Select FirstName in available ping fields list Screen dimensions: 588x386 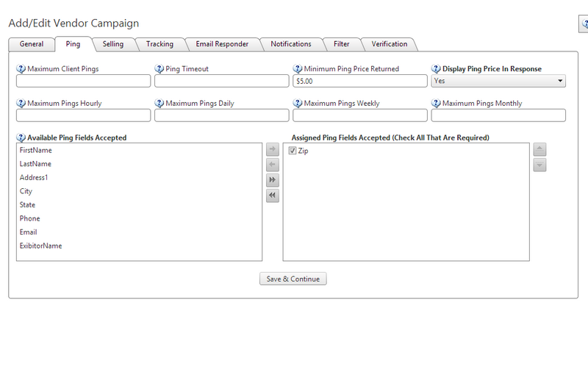pos(35,151)
